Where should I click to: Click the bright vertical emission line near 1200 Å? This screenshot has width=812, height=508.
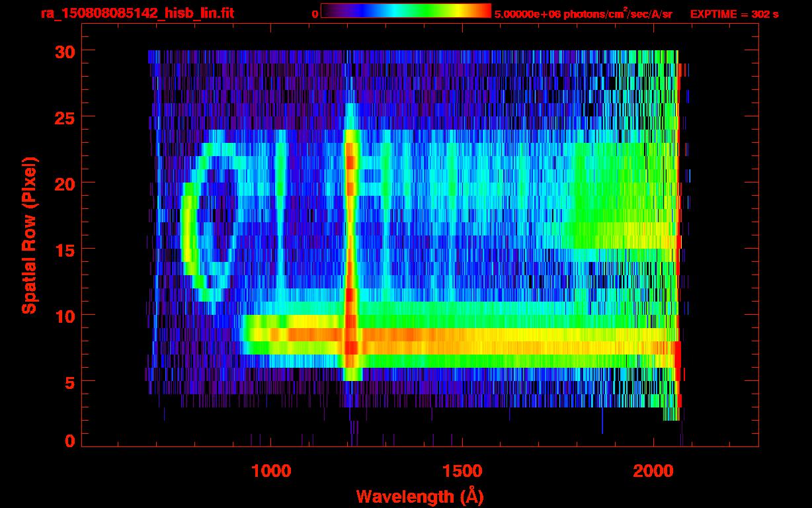point(350,251)
